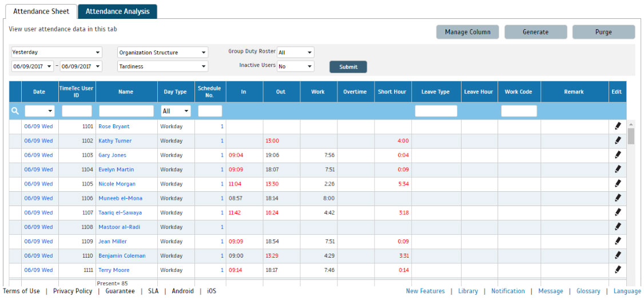The width and height of the screenshot is (644, 300).
Task: Click the Name filter input field
Action: 126,111
